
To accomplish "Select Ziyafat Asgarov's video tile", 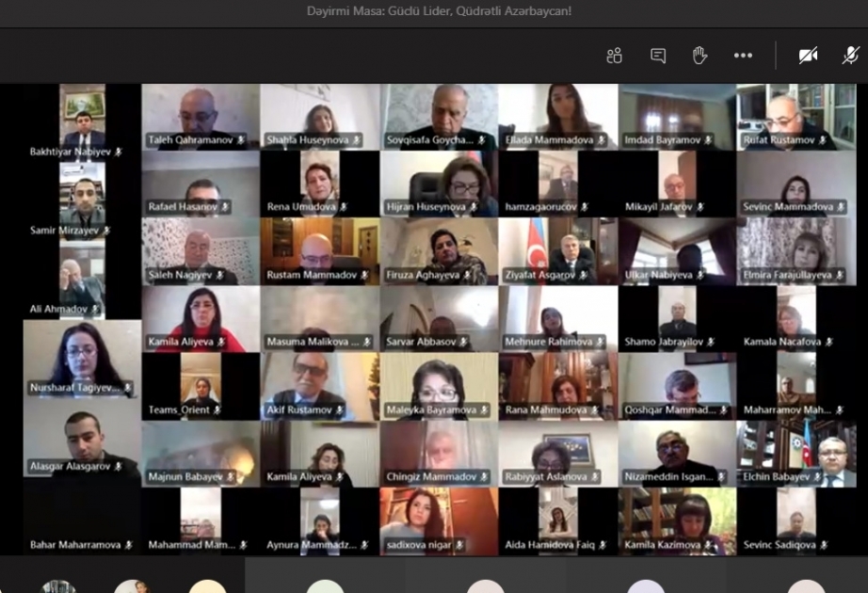I will 558,251.
